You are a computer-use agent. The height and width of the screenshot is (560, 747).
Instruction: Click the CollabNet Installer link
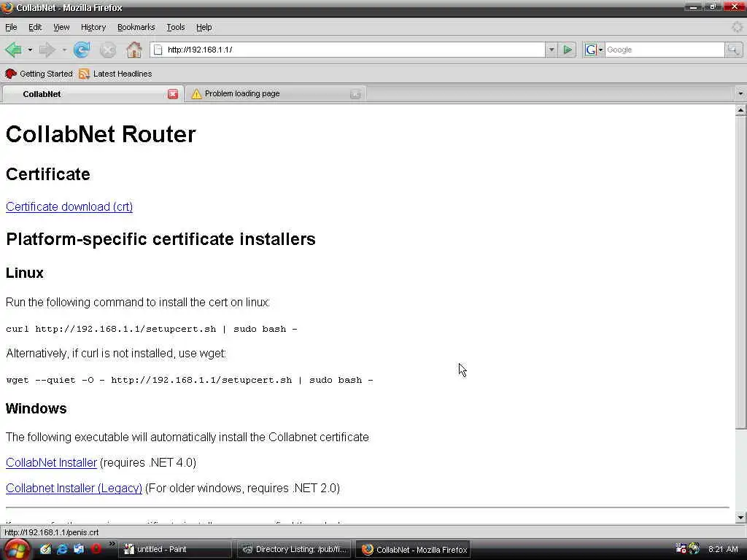52,462
